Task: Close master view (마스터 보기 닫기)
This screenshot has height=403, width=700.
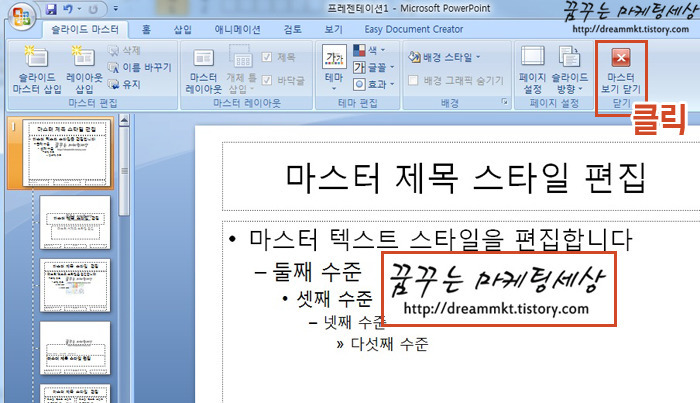Action: click(x=621, y=71)
